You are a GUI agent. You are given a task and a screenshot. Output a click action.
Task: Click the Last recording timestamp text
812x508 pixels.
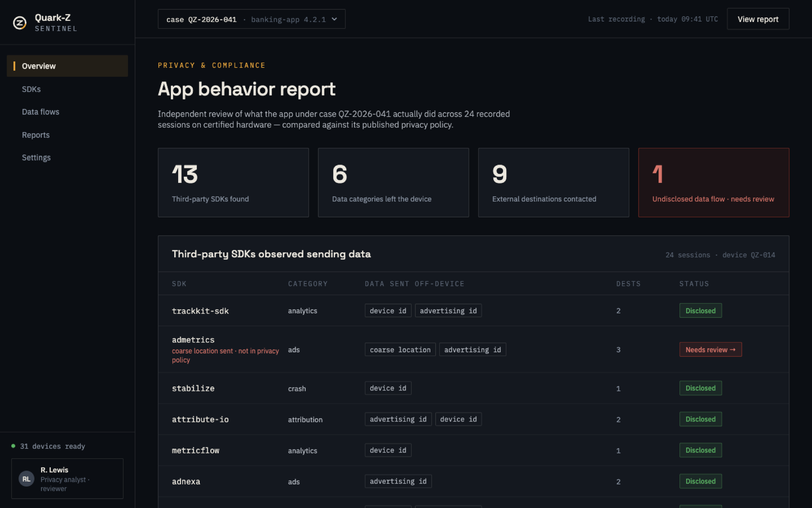653,19
